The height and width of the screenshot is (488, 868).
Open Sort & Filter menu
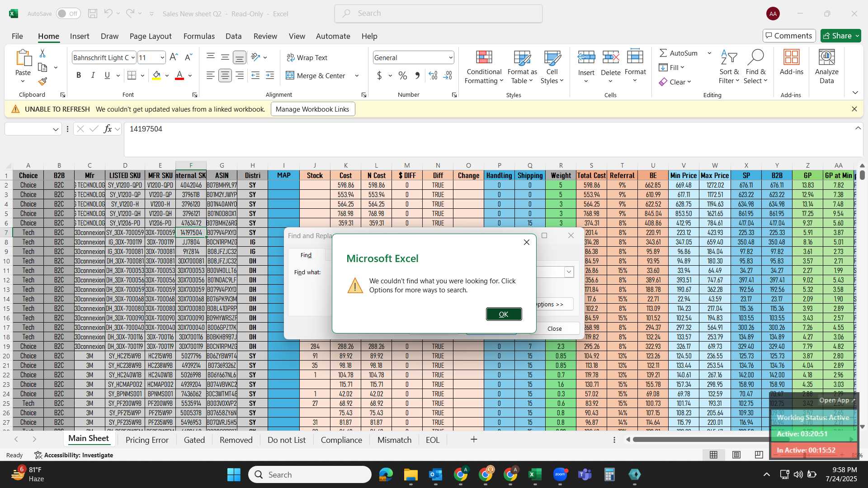tap(729, 67)
